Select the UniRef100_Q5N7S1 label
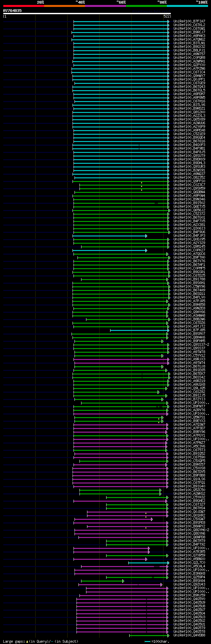Image resolution: width=211 pixels, height=644 pixels. pyautogui.click(x=189, y=417)
